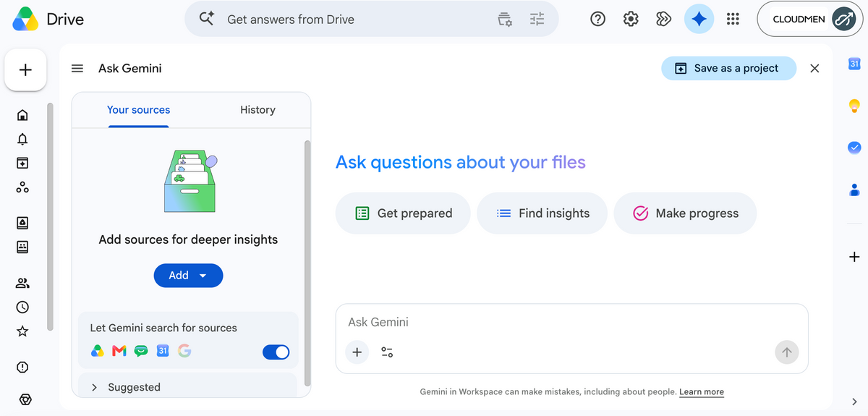This screenshot has height=416, width=868.
Task: Open the Help question mark icon
Action: coord(597,20)
